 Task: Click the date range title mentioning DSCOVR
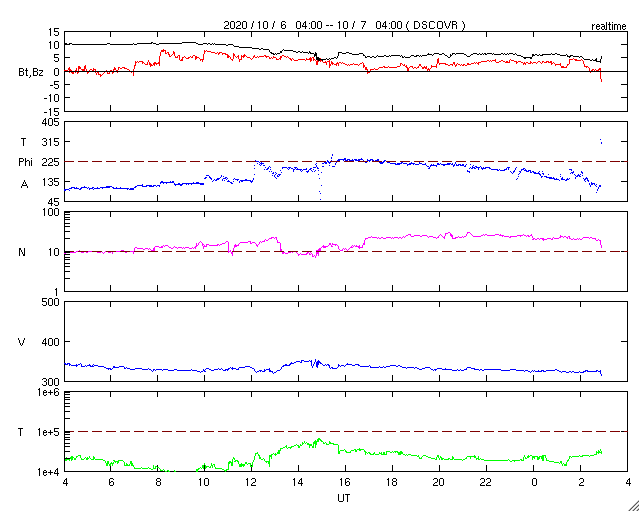(x=344, y=25)
